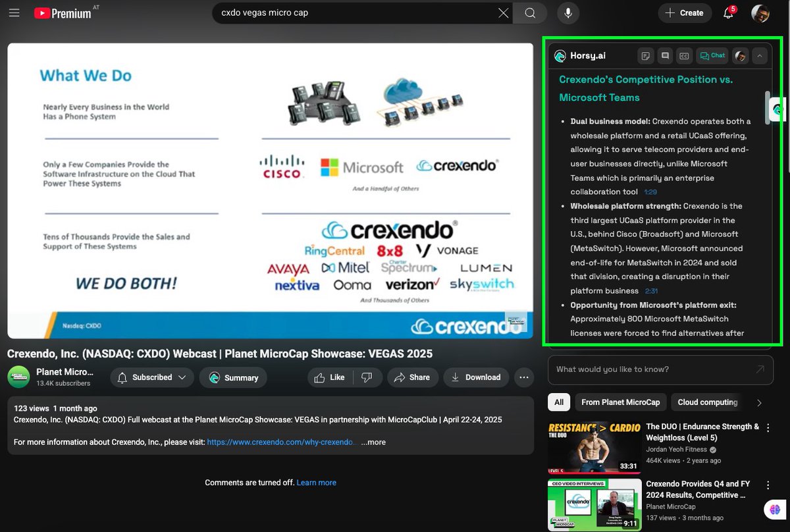Open the Planet MicroCap channel avatar

pyautogui.click(x=18, y=377)
